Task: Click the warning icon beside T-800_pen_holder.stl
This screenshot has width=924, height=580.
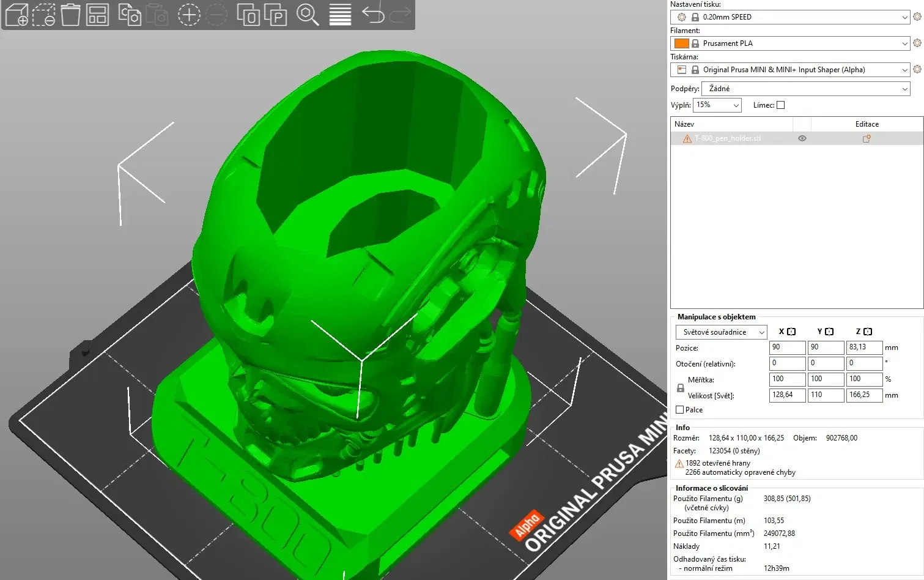Action: 687,139
